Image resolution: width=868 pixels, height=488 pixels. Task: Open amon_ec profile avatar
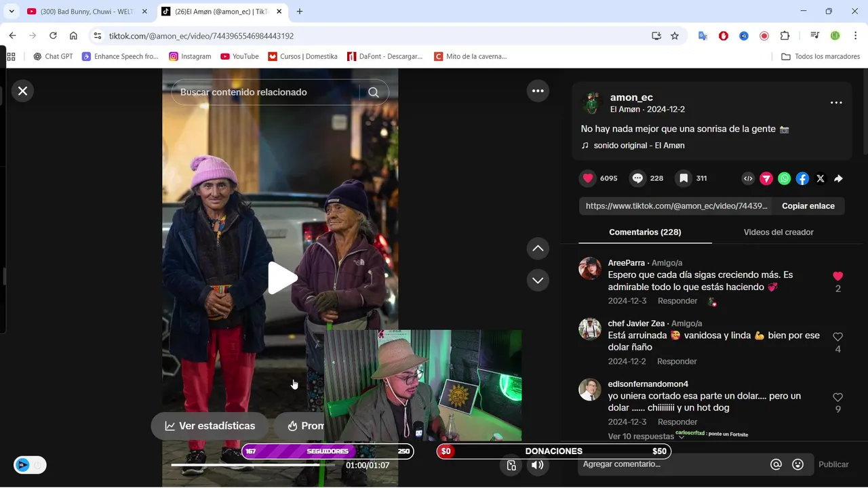(592, 103)
